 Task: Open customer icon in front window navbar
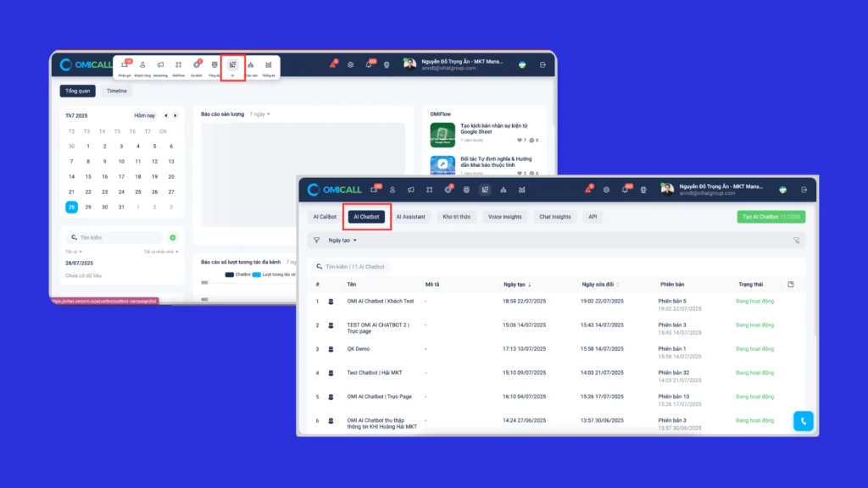click(x=392, y=190)
